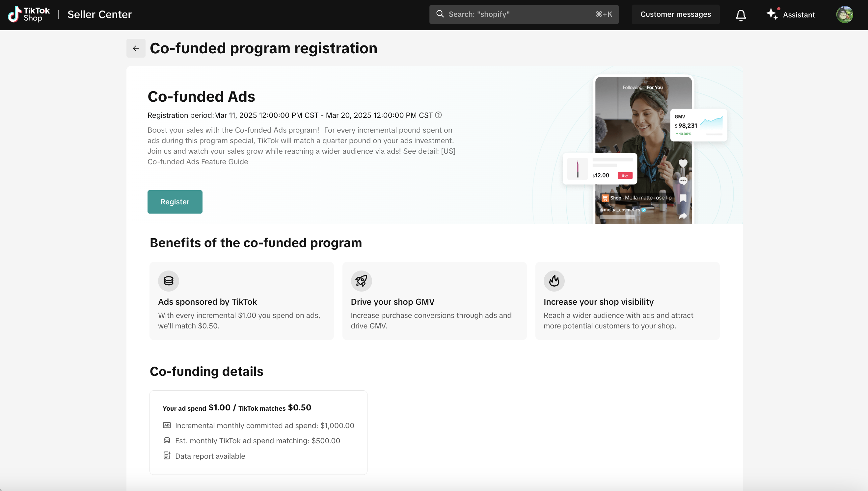Open the profile avatar menu

pos(844,14)
